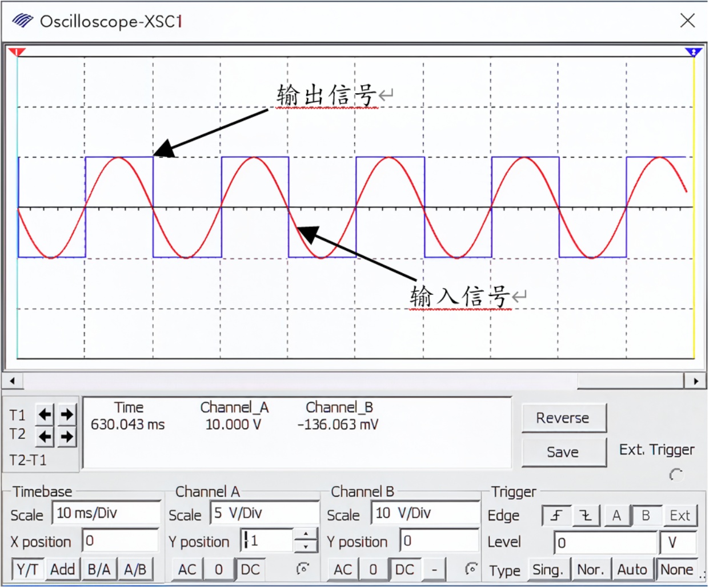Click Save to store waveform data

[x=563, y=452]
